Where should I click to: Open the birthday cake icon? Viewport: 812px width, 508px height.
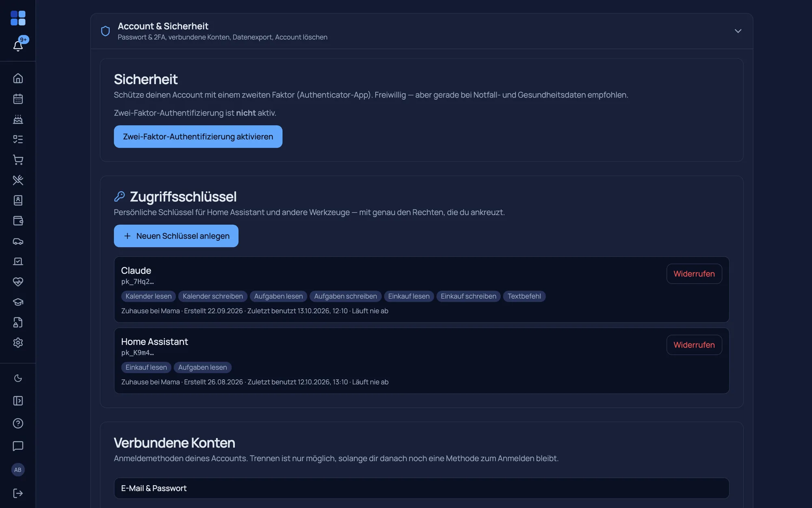click(18, 119)
